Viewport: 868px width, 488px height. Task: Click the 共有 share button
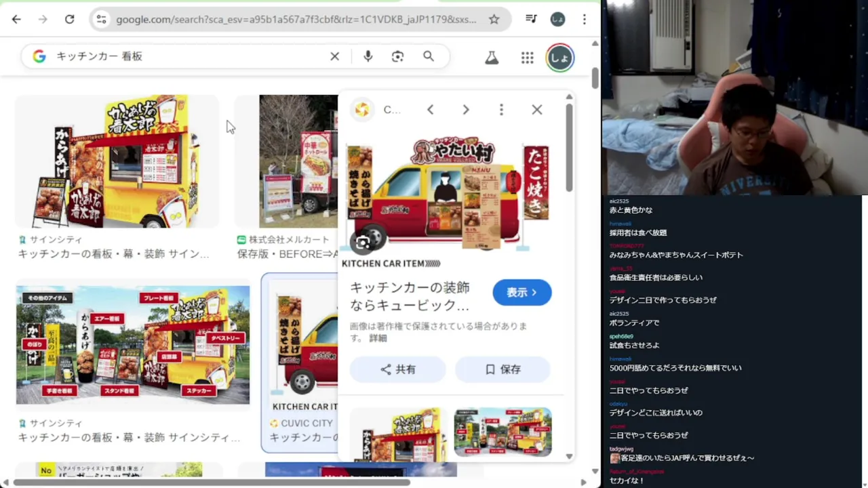pyautogui.click(x=398, y=369)
